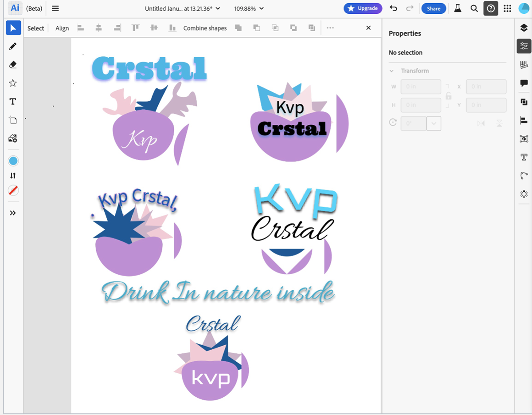This screenshot has width=532, height=415.
Task: Click the height H input field
Action: 421,105
